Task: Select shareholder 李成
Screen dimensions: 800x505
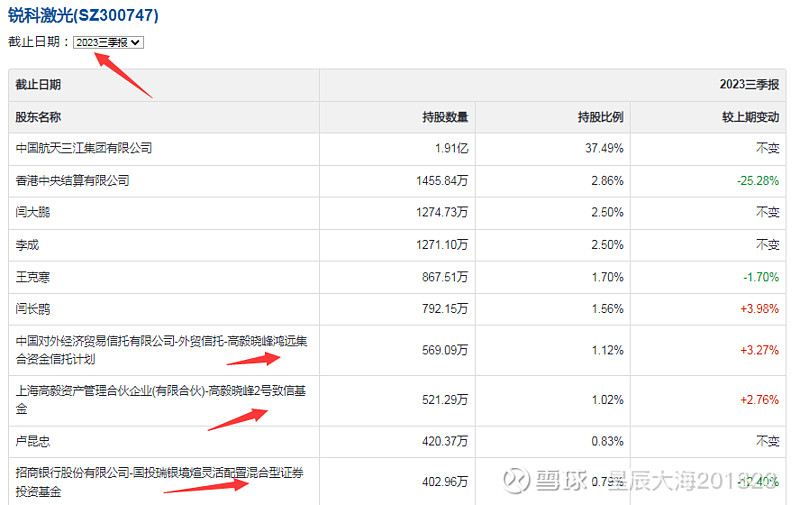Action: pos(27,244)
